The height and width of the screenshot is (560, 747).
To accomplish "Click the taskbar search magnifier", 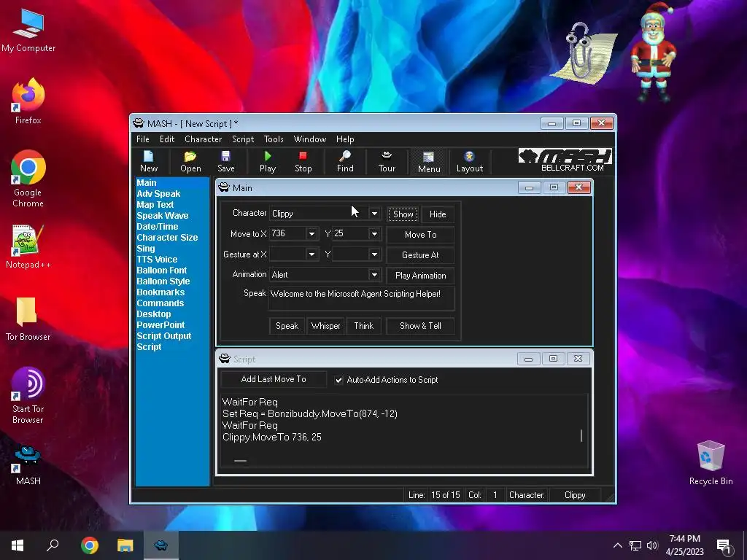I will pyautogui.click(x=53, y=545).
